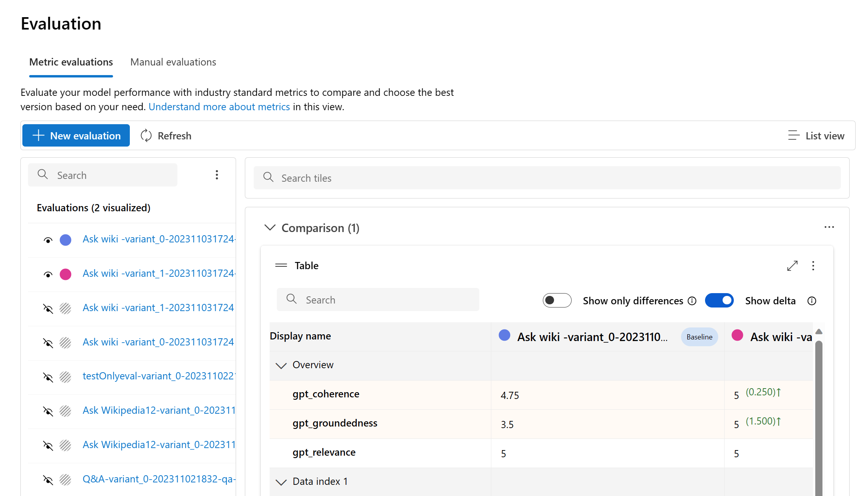The height and width of the screenshot is (496, 868).
Task: Toggle Show only differences switch
Action: (x=556, y=300)
